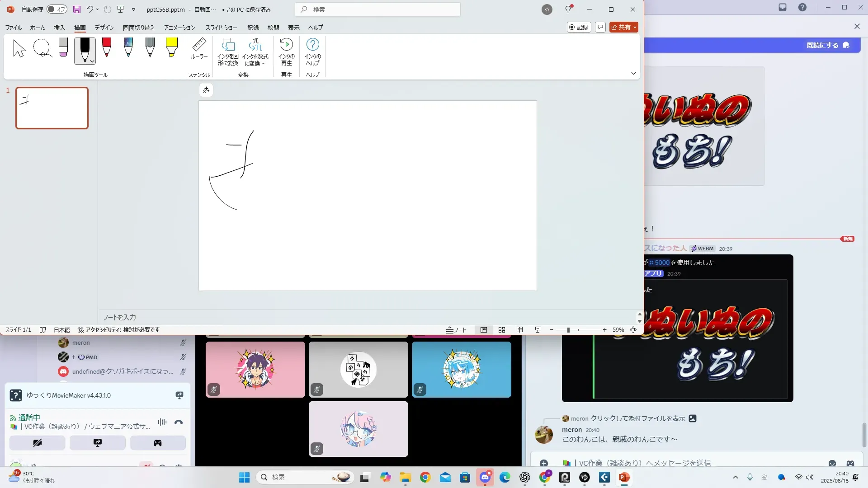Toggle Discord camera button
Viewport: 868px width, 488px height.
click(x=38, y=443)
